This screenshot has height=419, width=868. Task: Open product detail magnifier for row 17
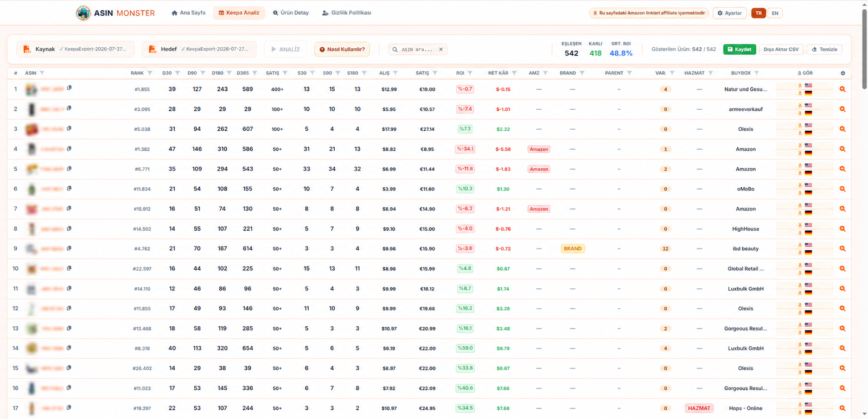coord(843,408)
